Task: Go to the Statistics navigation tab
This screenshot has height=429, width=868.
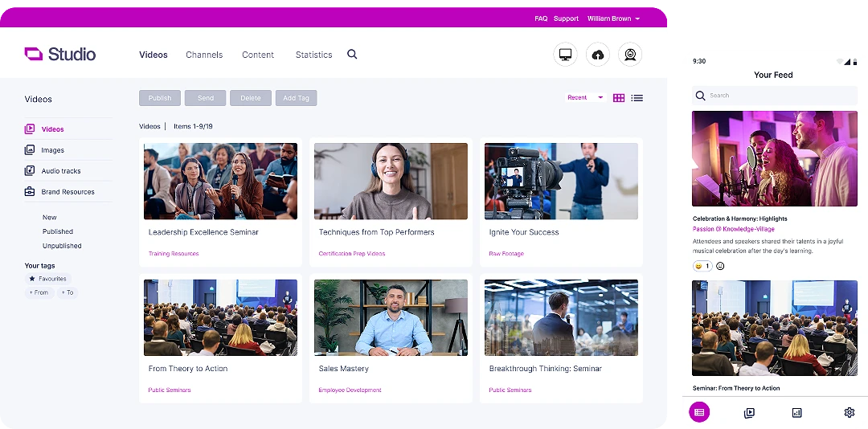Action: tap(314, 55)
